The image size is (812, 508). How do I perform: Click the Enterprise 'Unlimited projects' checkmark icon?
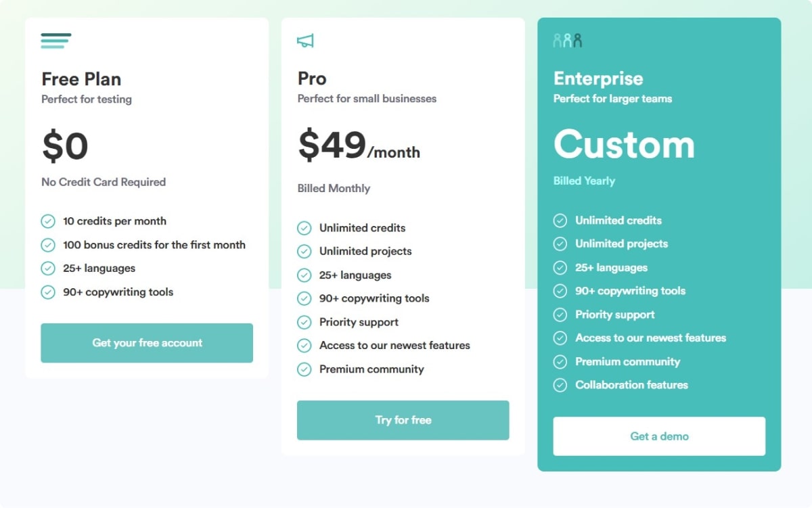tap(560, 244)
